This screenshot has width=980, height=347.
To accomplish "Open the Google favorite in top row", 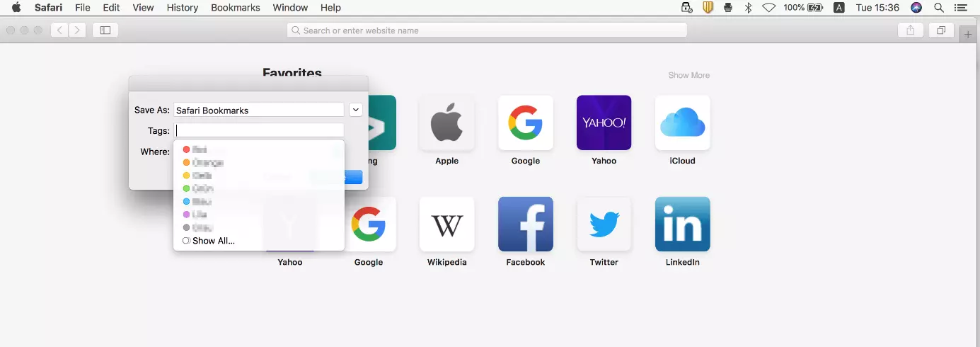I will [x=526, y=123].
